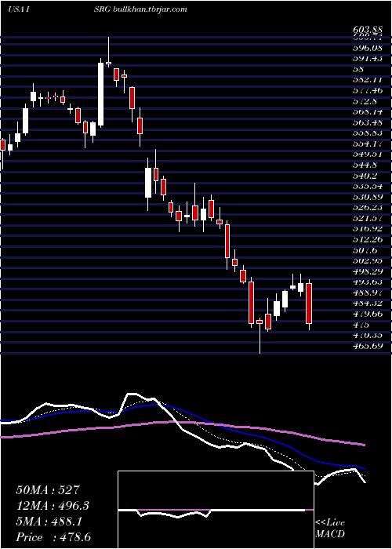Click the MACD inset chart panel
Viewport: 392px width, 549px height.
point(216,510)
